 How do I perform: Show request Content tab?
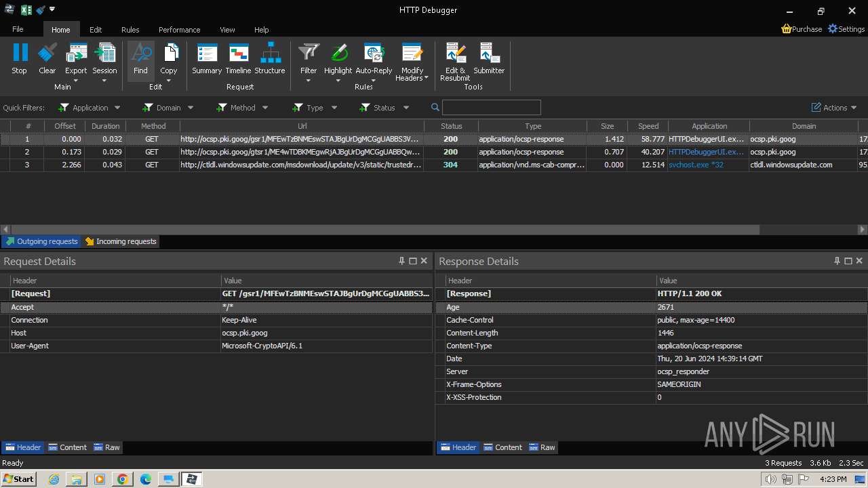(x=67, y=447)
